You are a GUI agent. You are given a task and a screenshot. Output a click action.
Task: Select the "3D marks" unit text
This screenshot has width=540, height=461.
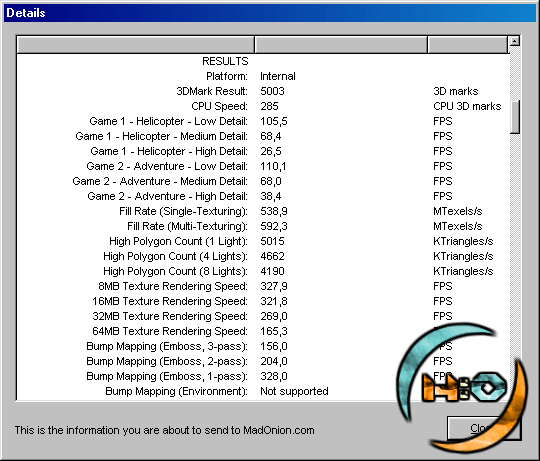pos(456,91)
